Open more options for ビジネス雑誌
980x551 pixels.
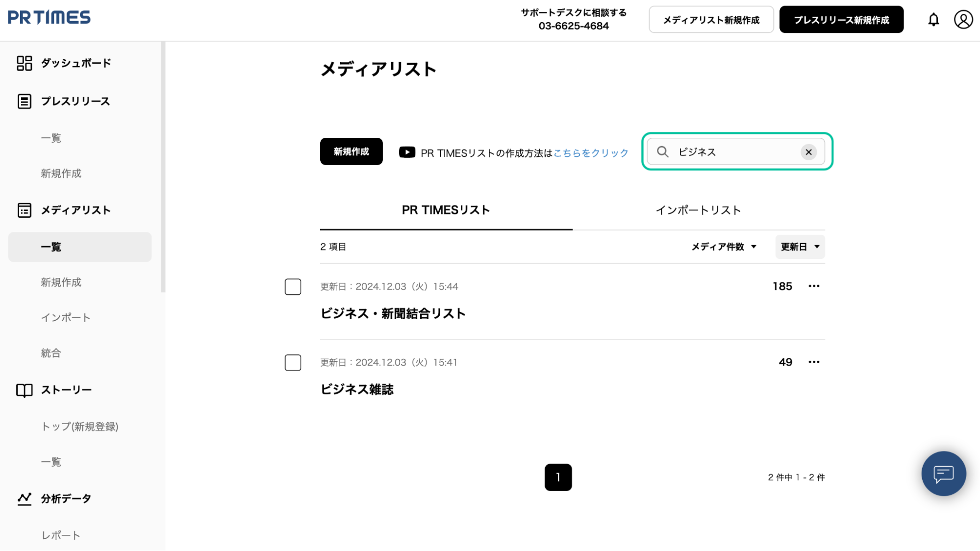[x=814, y=362]
